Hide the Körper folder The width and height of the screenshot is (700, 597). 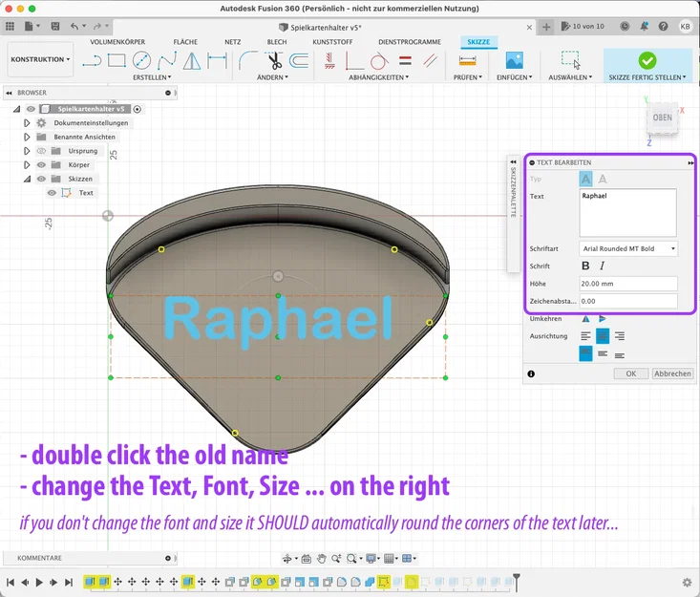tap(41, 164)
